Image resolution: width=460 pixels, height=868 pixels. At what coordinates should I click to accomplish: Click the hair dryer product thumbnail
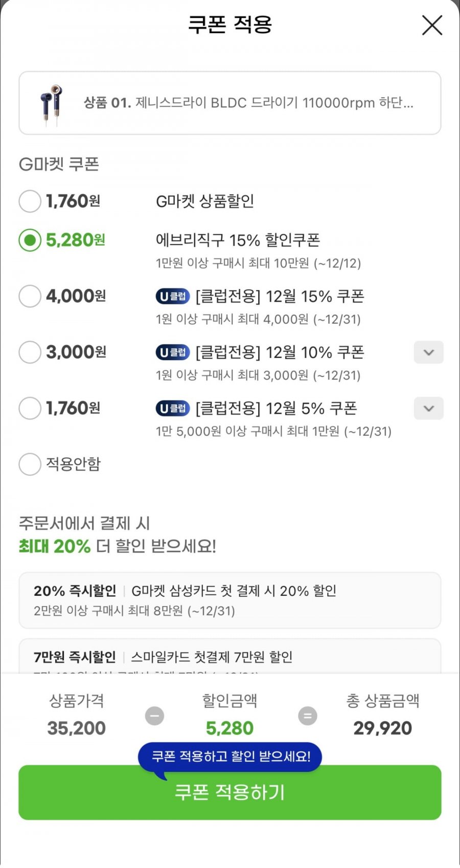[52, 104]
